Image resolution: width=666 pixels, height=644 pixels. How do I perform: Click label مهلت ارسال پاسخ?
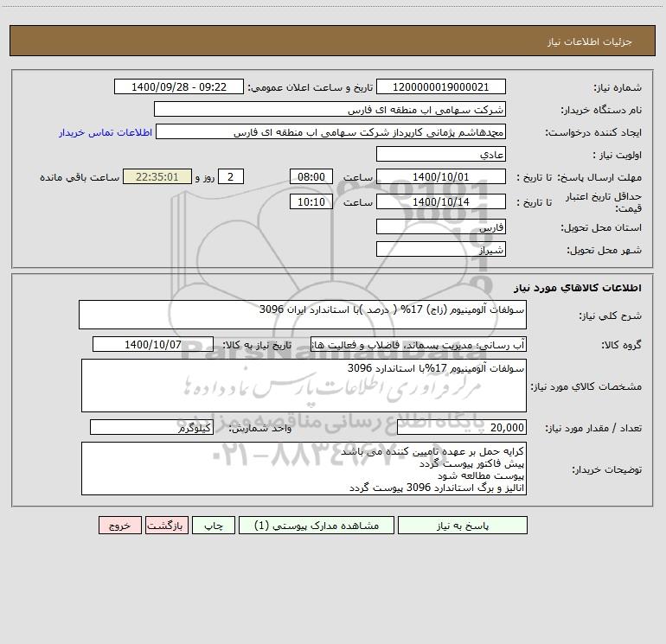pyautogui.click(x=599, y=177)
